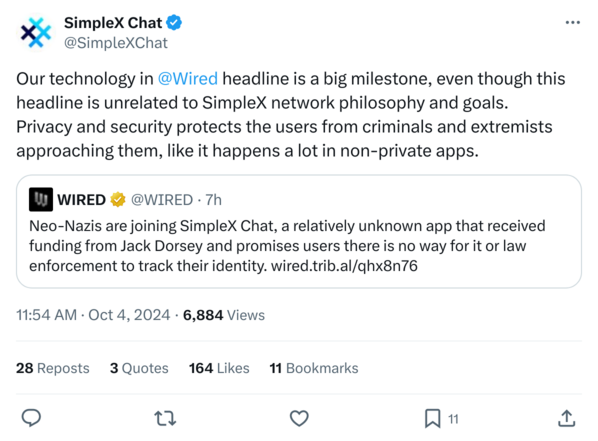View the 164 Likes list
The width and height of the screenshot is (598, 441).
(x=219, y=368)
